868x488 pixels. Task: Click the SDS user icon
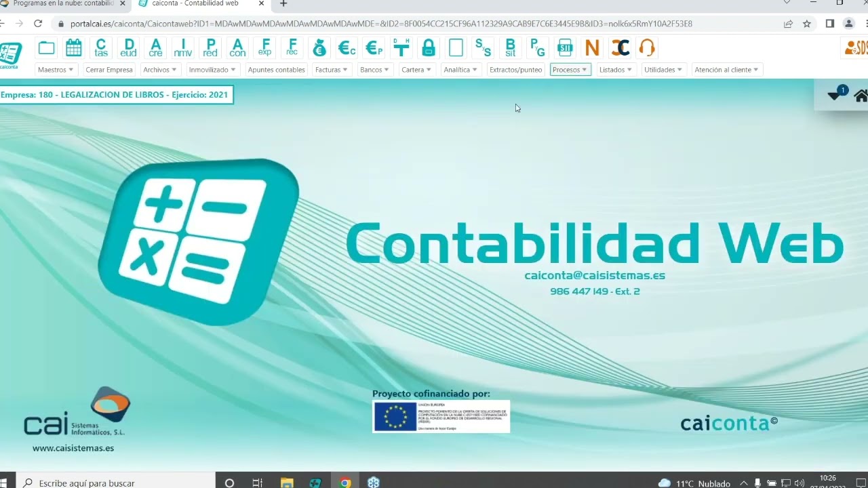(x=856, y=47)
